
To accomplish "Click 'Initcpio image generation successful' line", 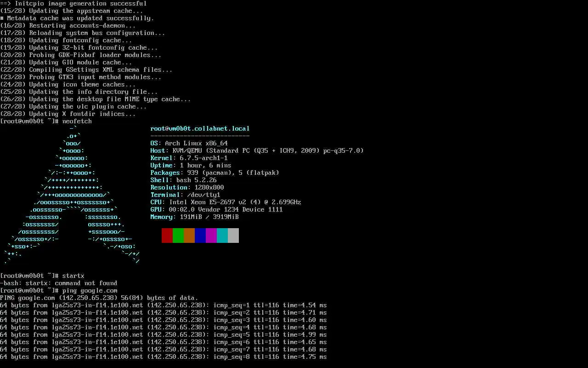I will tap(73, 4).
